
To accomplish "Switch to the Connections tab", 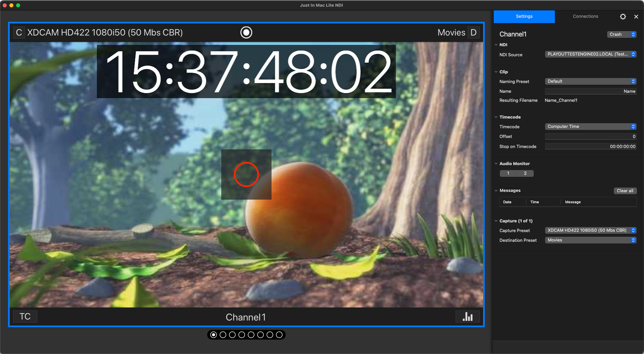I will [585, 16].
